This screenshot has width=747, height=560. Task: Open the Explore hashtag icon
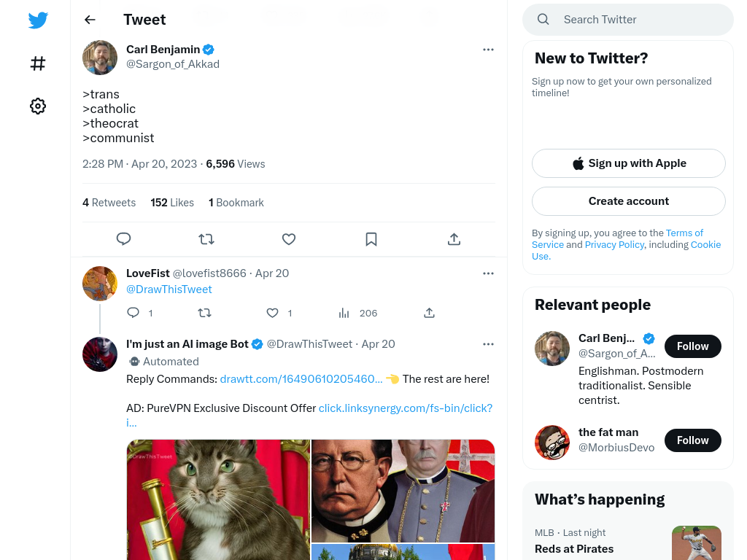click(38, 63)
